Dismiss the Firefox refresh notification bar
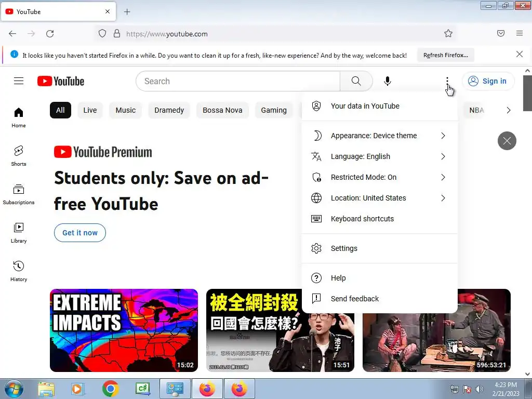 coord(520,54)
